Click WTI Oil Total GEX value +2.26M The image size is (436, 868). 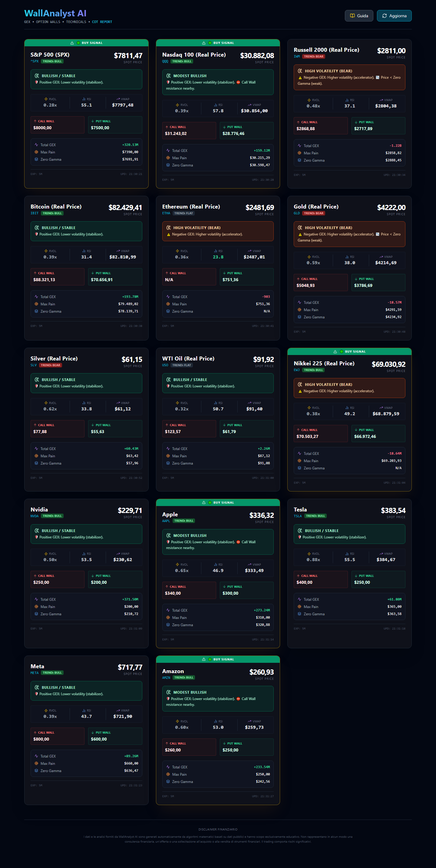pyautogui.click(x=264, y=449)
